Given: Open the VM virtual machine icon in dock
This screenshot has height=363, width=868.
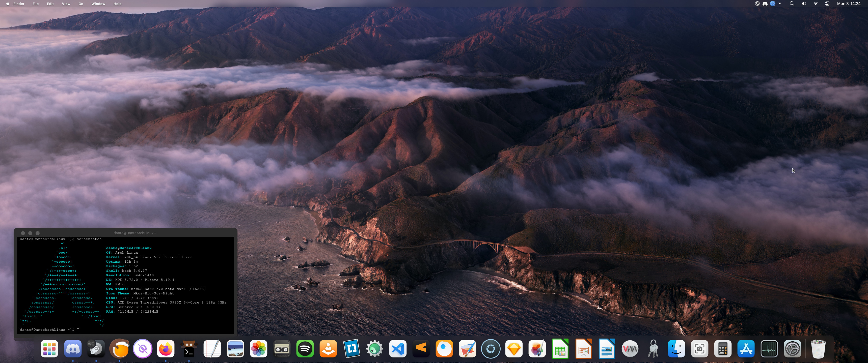Looking at the screenshot, I should coord(630,349).
